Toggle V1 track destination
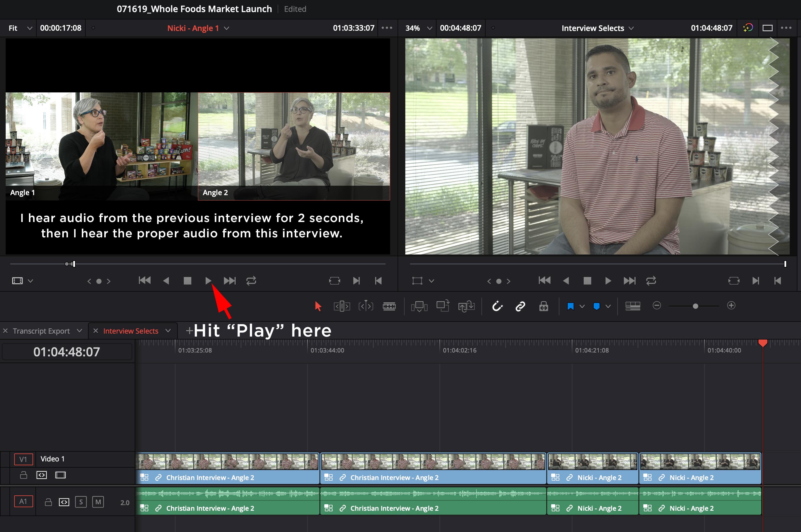The height and width of the screenshot is (532, 801). click(23, 459)
